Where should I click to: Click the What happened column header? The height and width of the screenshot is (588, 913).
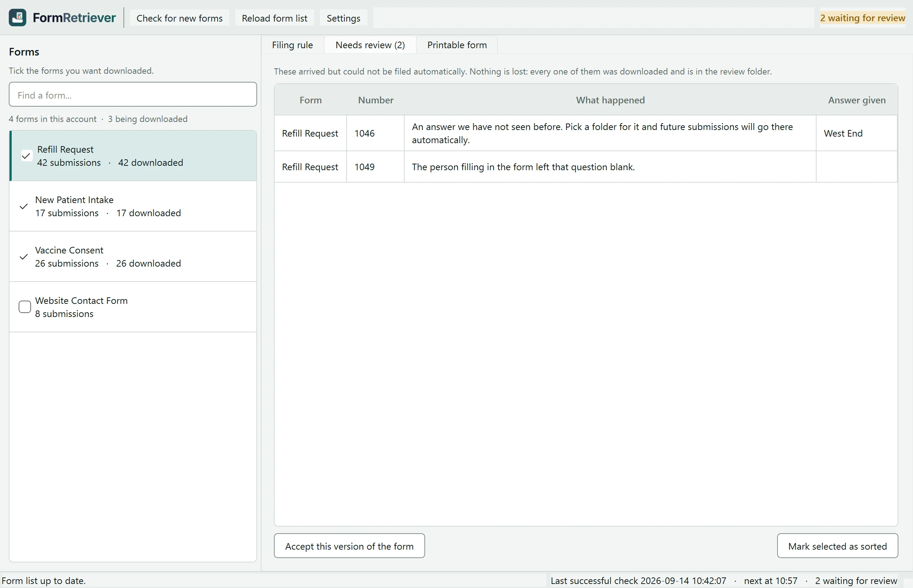click(610, 100)
